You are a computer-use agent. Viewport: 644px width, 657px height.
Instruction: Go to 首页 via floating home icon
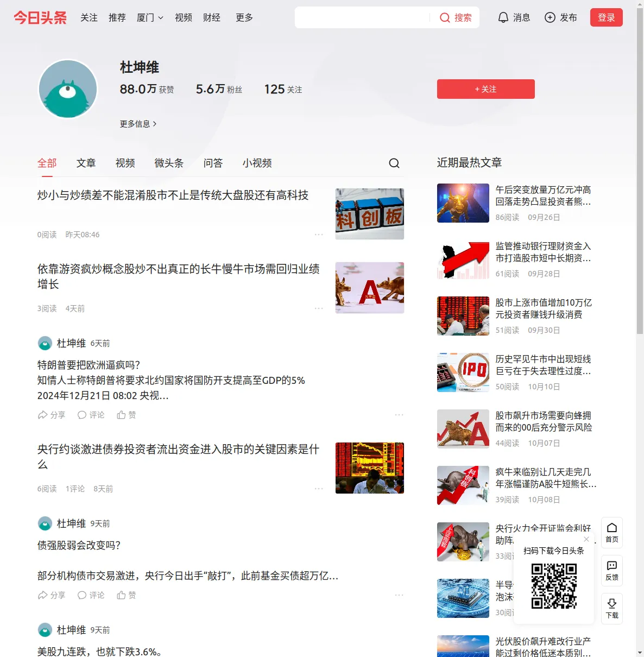tap(612, 533)
